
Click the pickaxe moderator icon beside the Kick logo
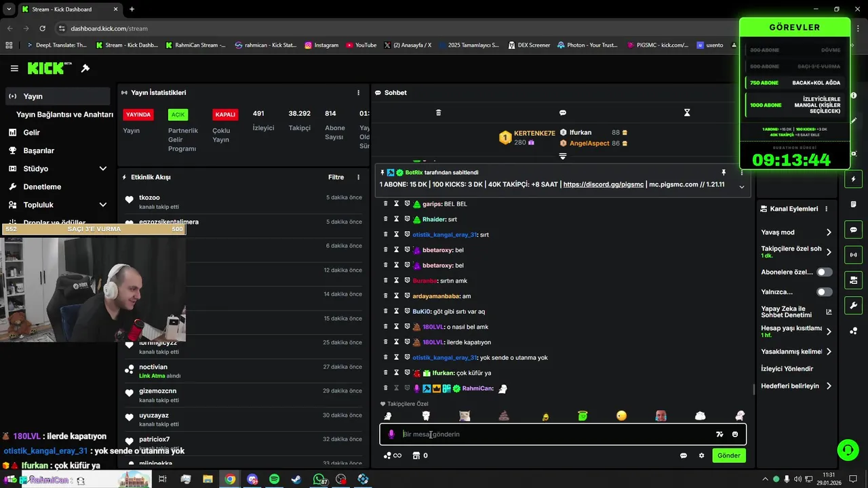85,68
